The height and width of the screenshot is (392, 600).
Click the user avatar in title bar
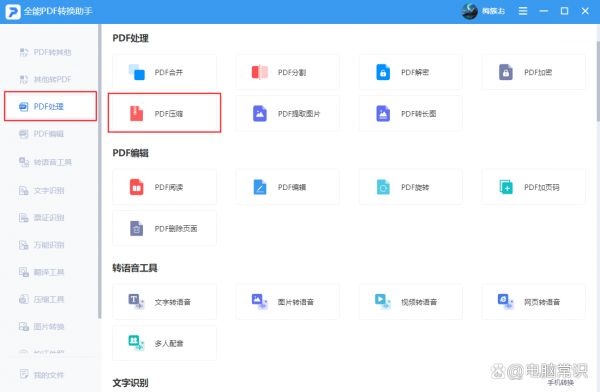[x=470, y=11]
